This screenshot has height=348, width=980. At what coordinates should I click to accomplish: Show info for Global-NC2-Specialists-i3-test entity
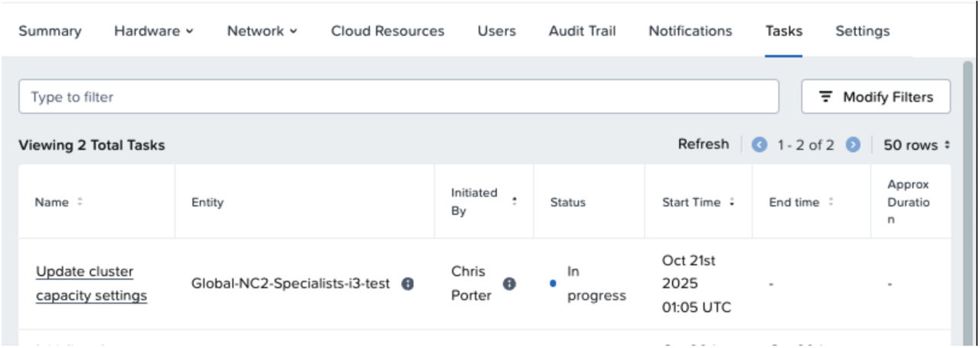coord(408,284)
